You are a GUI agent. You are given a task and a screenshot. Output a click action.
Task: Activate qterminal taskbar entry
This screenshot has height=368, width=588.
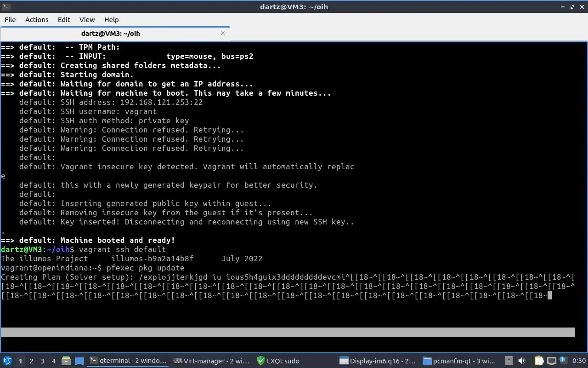pyautogui.click(x=128, y=361)
